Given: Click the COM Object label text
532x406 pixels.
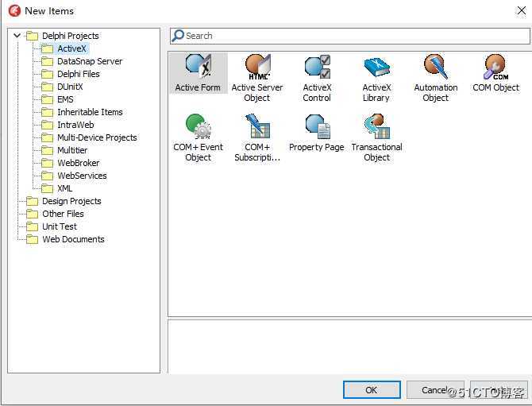Looking at the screenshot, I should tap(495, 87).
